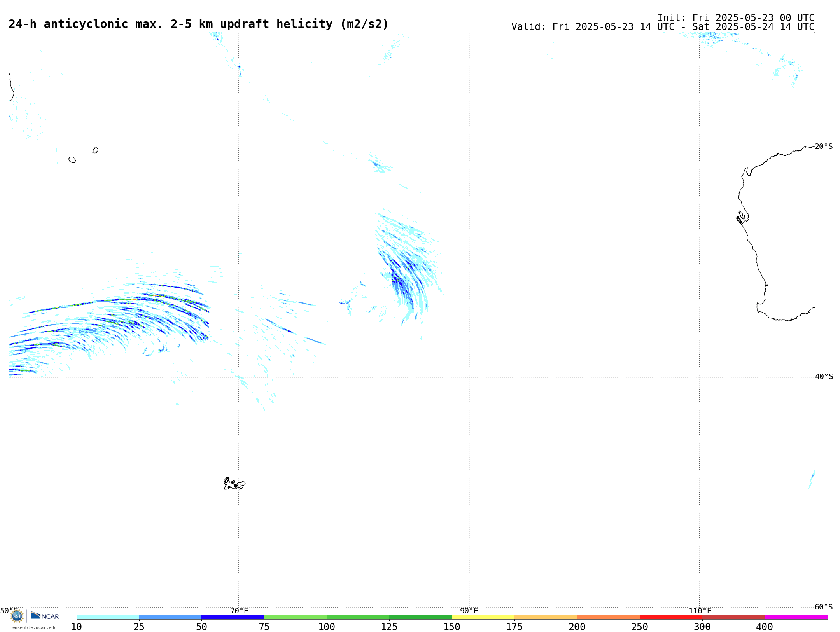Click the 60°S latitude label

[824, 607]
